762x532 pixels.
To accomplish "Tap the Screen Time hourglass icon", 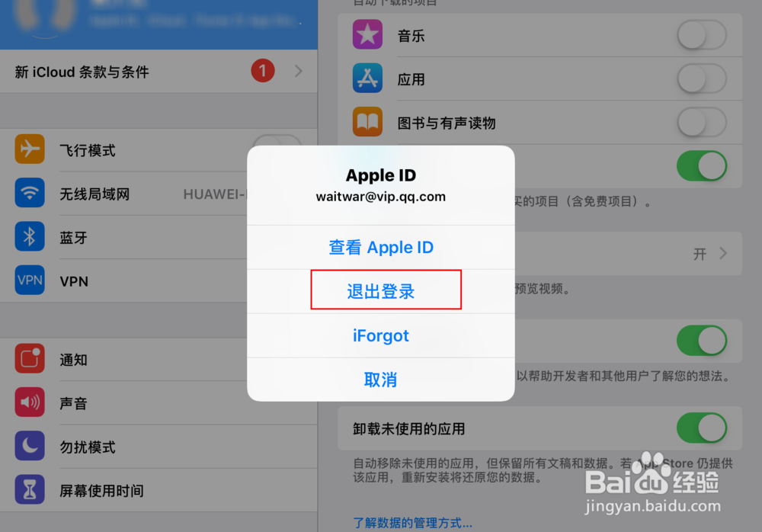I will [30, 489].
